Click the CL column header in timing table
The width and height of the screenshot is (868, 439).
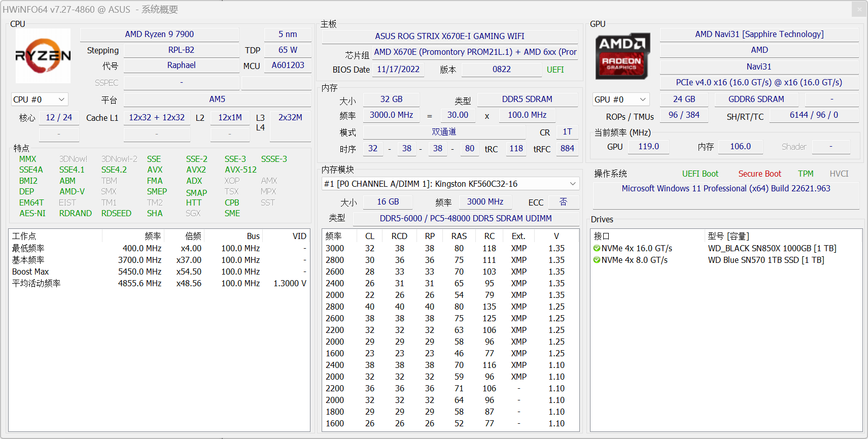370,236
